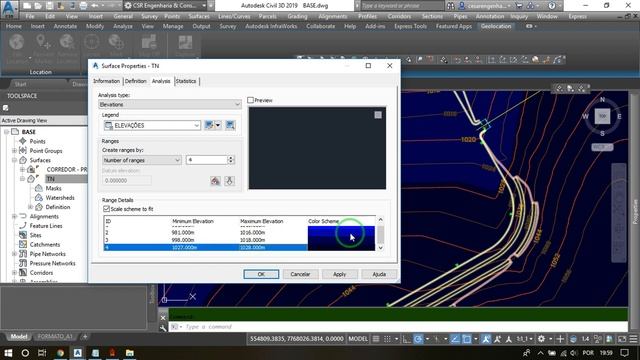
Task: Open the Chrome icon on the taskbar
Action: point(60,353)
